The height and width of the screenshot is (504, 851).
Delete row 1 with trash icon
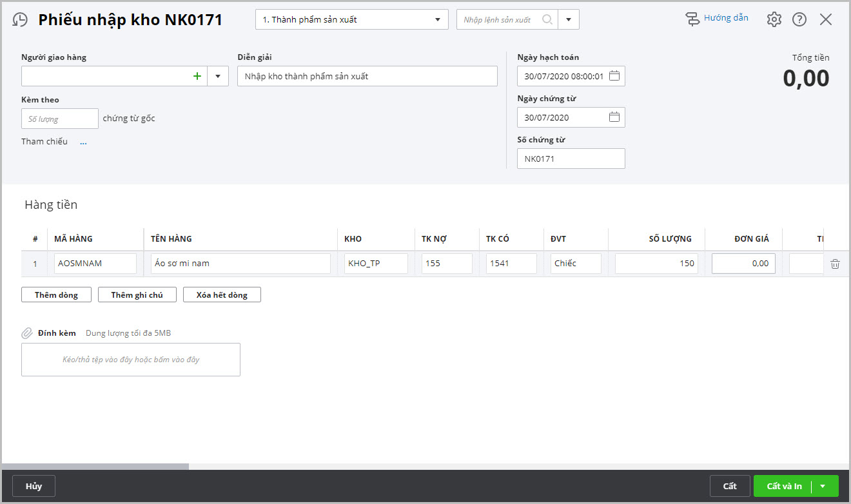pyautogui.click(x=835, y=264)
